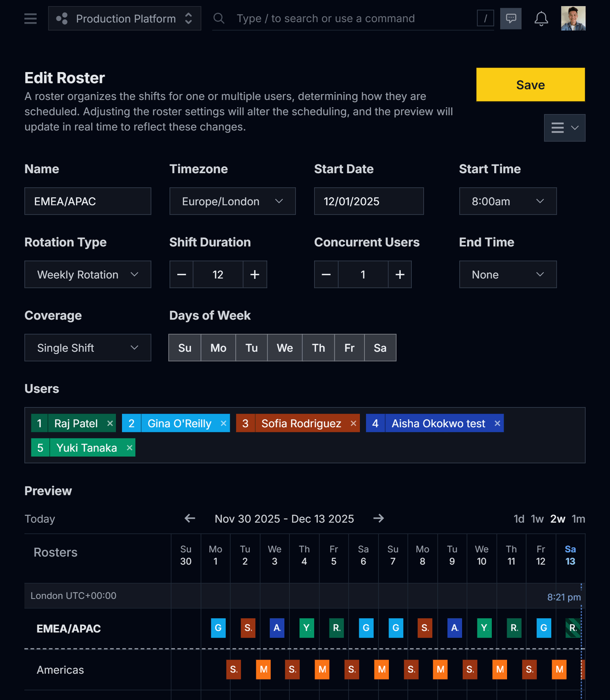Toggle Saturday in Days of Week

click(380, 348)
